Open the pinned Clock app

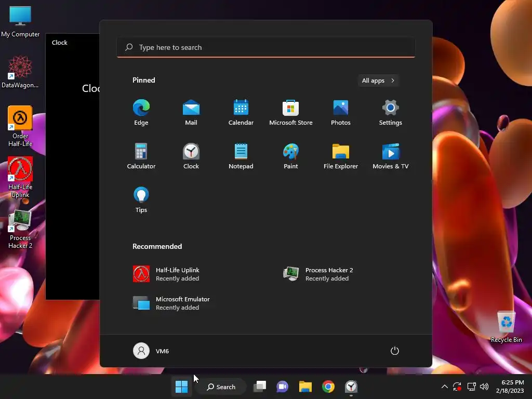191,156
